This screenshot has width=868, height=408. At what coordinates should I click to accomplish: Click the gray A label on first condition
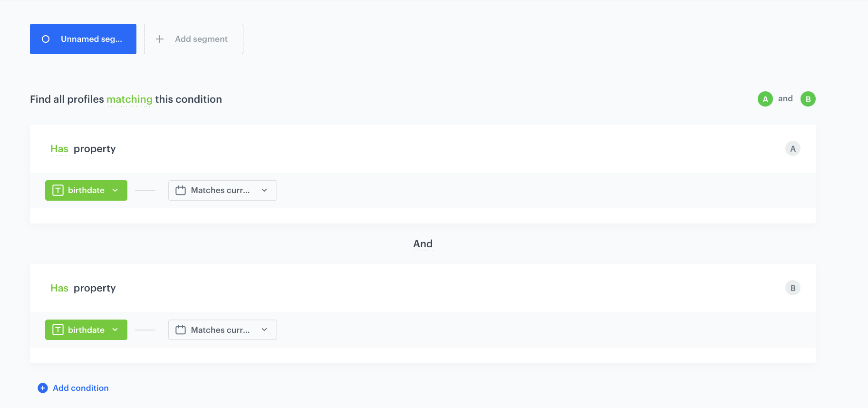[792, 149]
